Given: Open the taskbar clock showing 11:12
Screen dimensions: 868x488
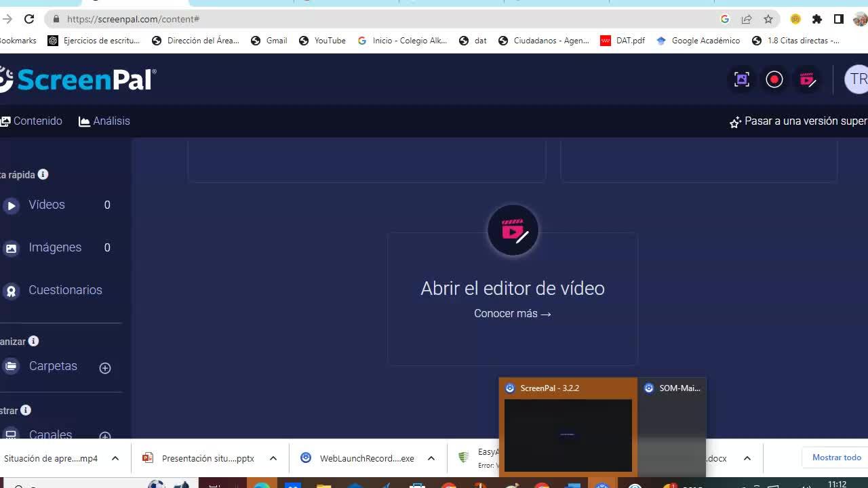Looking at the screenshot, I should (837, 484).
